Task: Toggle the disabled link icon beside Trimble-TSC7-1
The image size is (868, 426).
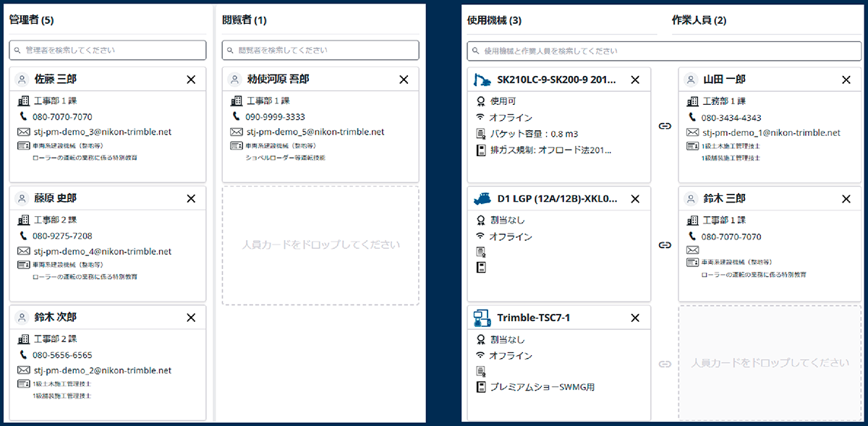Action: coord(664,364)
